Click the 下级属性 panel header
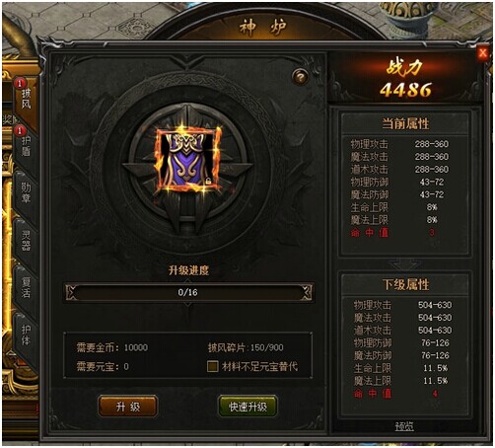Viewport: 495px width, 448px height. click(405, 284)
